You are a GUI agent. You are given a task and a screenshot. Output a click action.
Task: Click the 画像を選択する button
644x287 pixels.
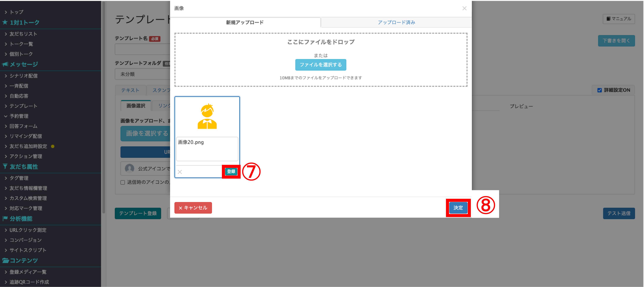point(145,133)
